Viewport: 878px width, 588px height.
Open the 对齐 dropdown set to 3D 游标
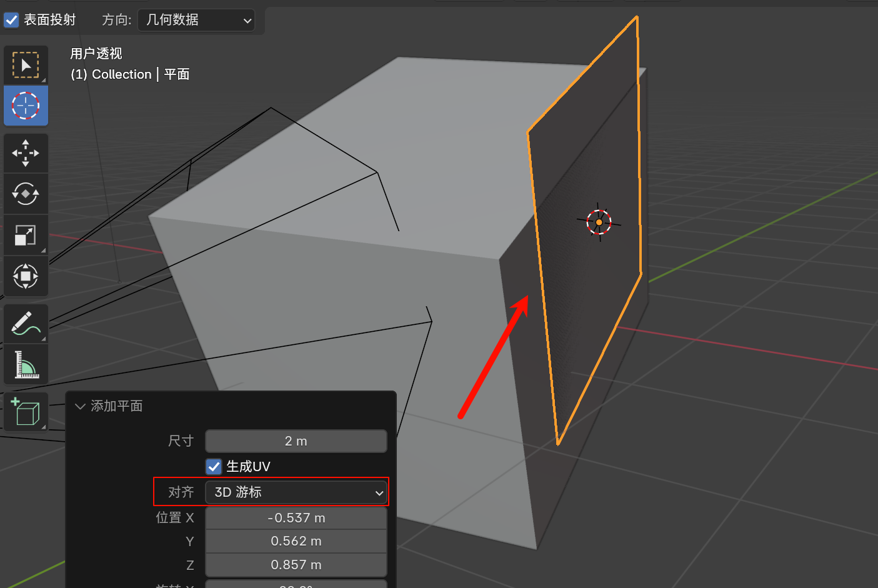[x=296, y=492]
